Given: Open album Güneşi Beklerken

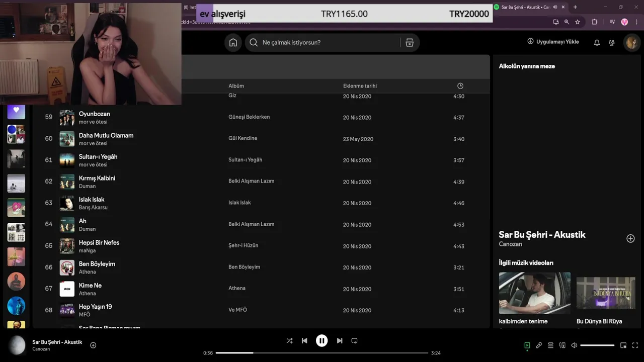Looking at the screenshot, I should 249,117.
